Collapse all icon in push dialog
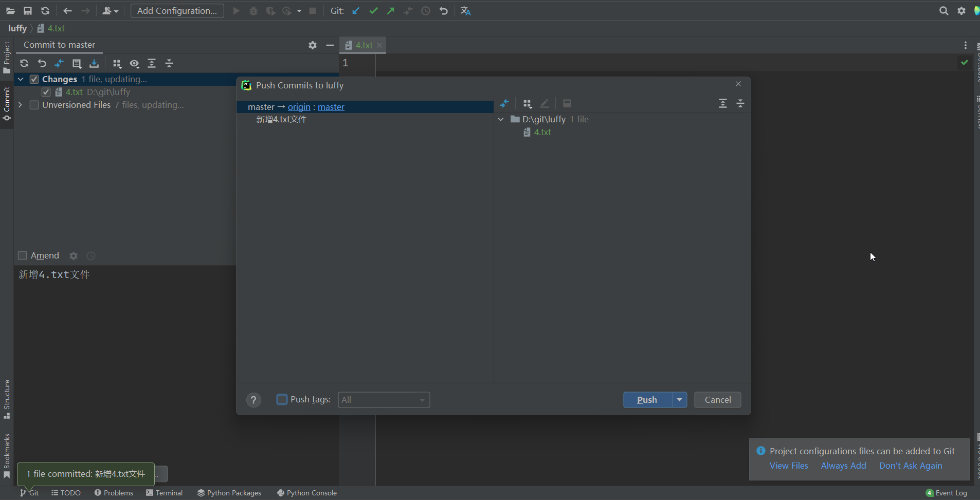Screen dimensions: 980x500 [x=740, y=103]
